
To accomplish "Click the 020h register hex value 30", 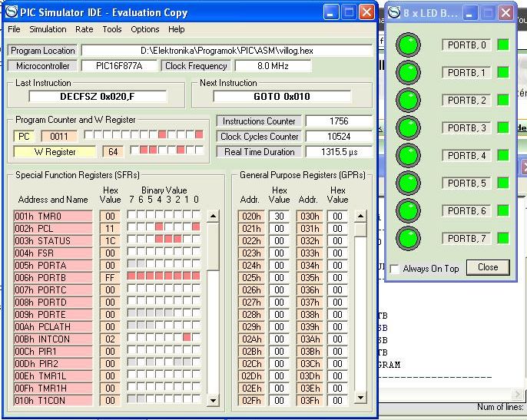I will pyautogui.click(x=279, y=217).
